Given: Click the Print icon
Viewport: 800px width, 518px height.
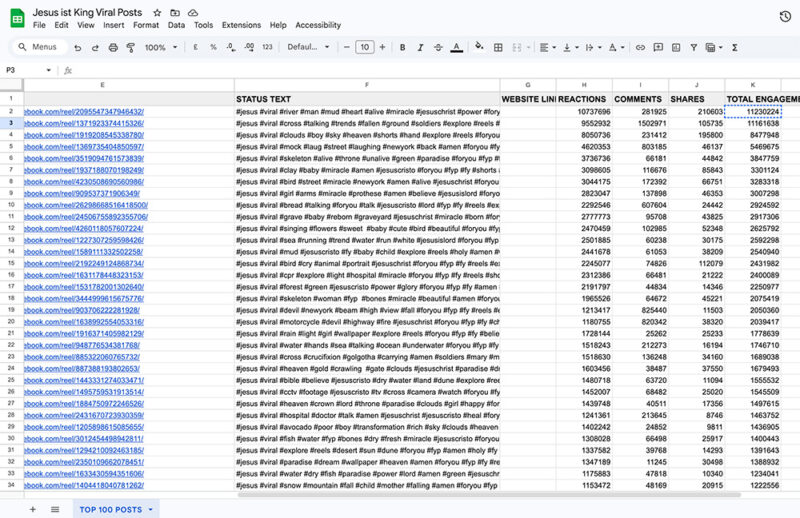Looking at the screenshot, I should [x=113, y=47].
